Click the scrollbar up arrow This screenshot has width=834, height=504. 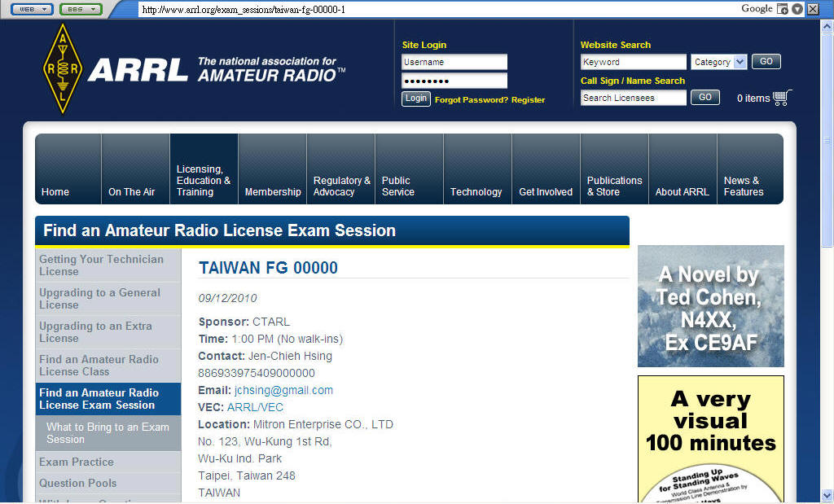coord(827,25)
